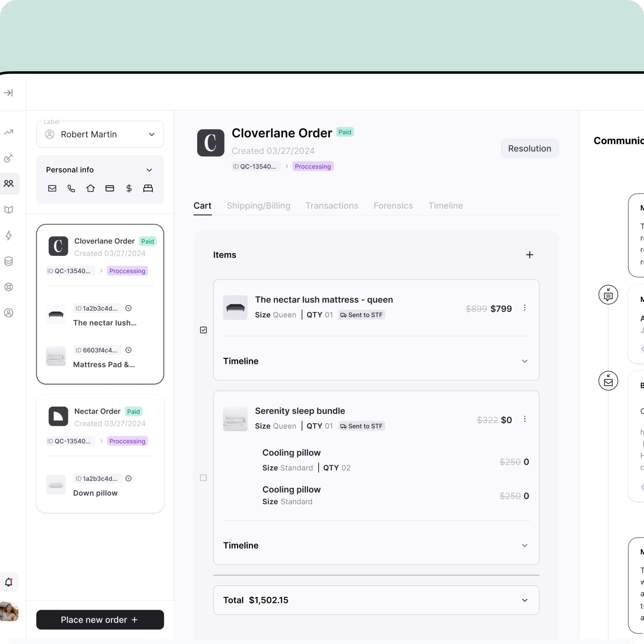
Task: Click the Proccessing status badge in header
Action: pyautogui.click(x=313, y=166)
